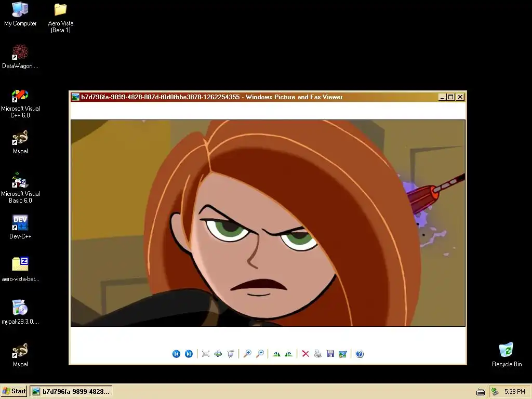Click the on-screen keyboard tray icon
This screenshot has height=399, width=532.
coord(481,392)
